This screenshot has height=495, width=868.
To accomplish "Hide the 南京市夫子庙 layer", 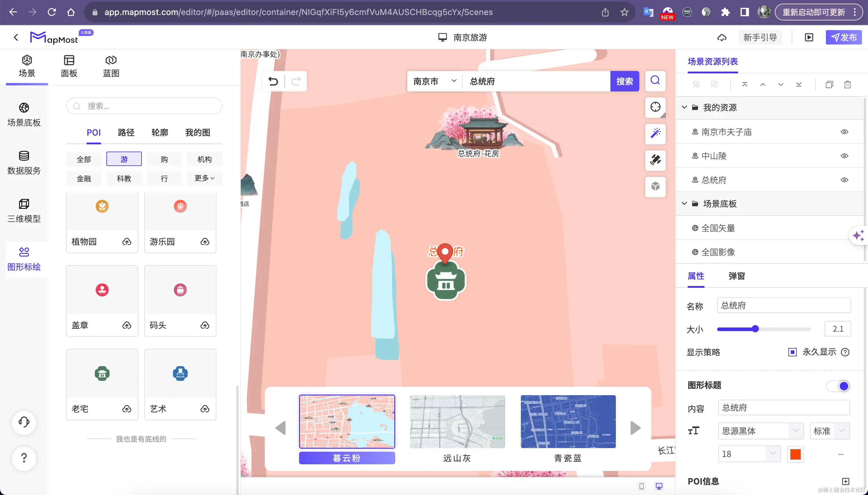I will [x=844, y=132].
